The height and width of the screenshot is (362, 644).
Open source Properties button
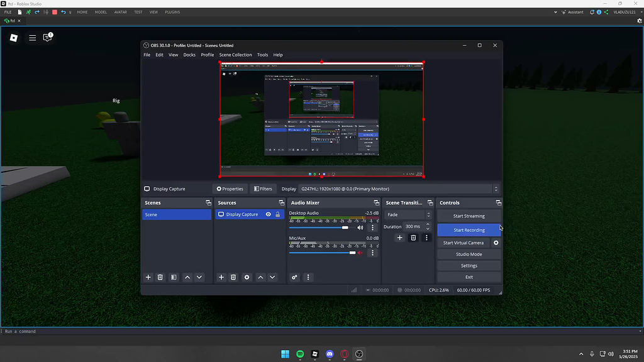pyautogui.click(x=230, y=189)
